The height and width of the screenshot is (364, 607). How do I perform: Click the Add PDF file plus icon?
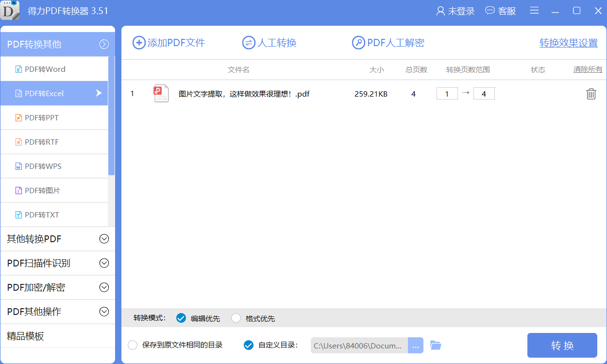pos(139,43)
